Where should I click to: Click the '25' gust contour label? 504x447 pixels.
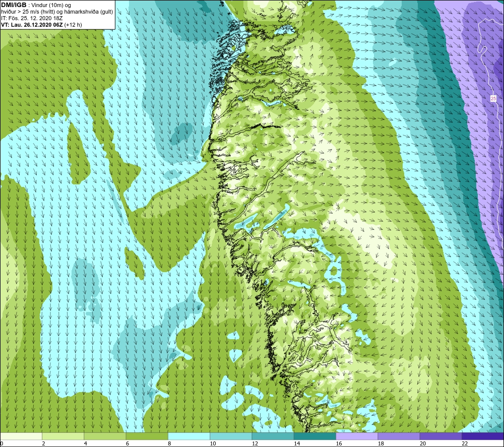pos(493,99)
